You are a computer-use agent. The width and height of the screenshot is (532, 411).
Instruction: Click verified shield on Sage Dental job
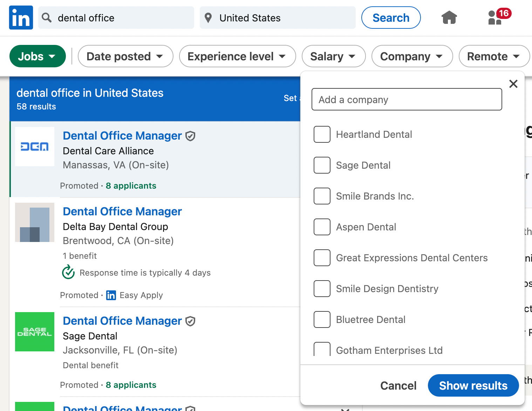pyautogui.click(x=190, y=321)
